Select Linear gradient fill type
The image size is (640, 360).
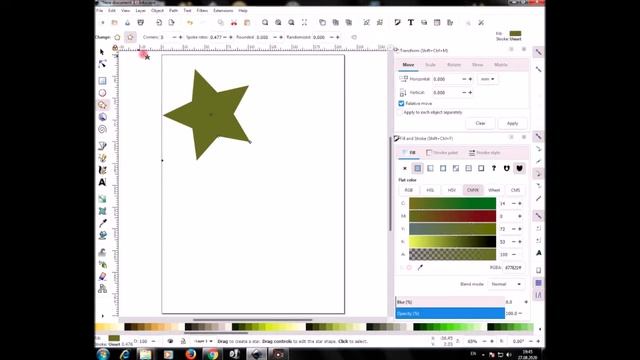(430, 168)
